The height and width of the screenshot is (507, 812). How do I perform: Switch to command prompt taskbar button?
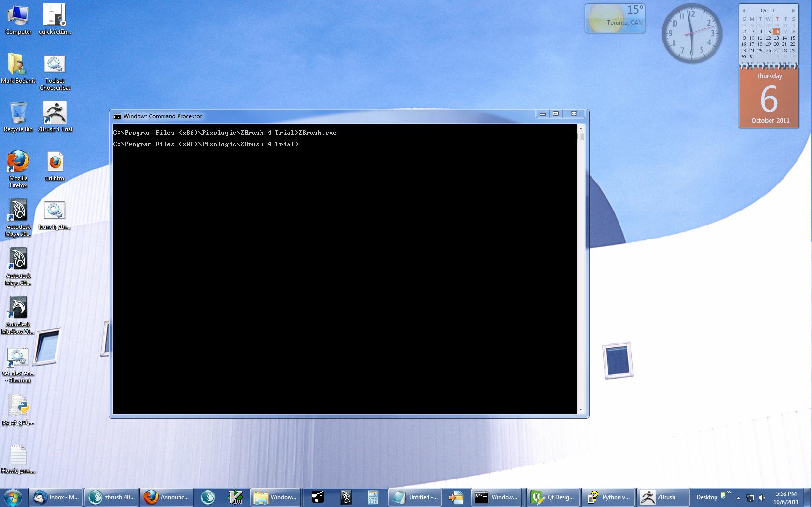pos(496,497)
